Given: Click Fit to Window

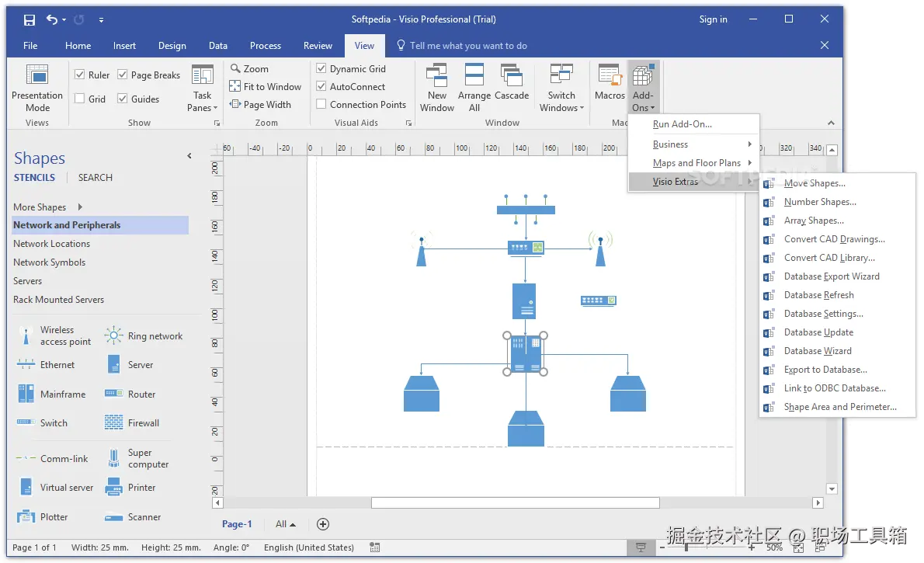Looking at the screenshot, I should (x=266, y=87).
